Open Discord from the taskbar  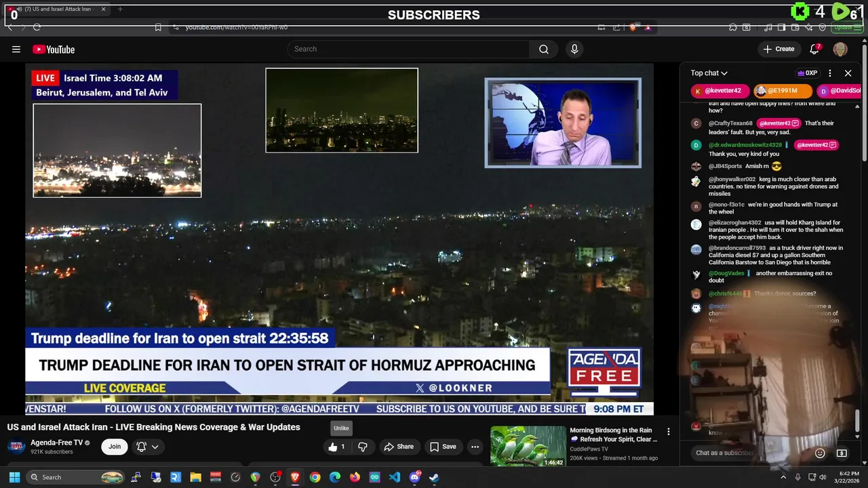coord(414,477)
